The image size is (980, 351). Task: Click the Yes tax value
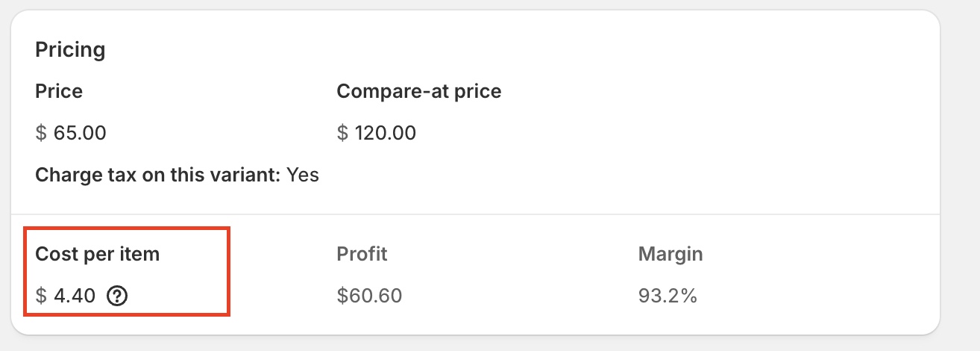[303, 175]
